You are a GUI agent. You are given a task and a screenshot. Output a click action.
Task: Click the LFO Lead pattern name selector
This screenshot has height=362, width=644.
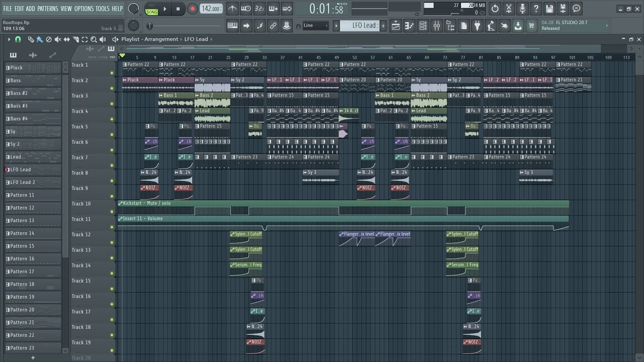tap(359, 26)
